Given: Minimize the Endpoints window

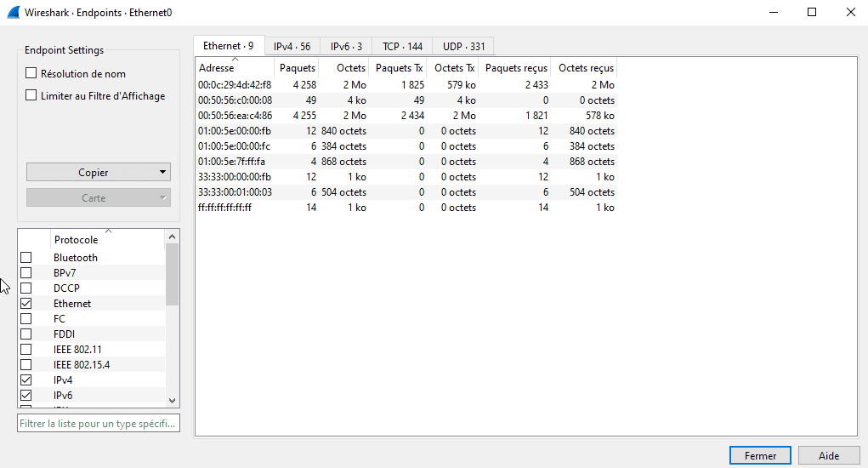Looking at the screenshot, I should click(x=774, y=12).
